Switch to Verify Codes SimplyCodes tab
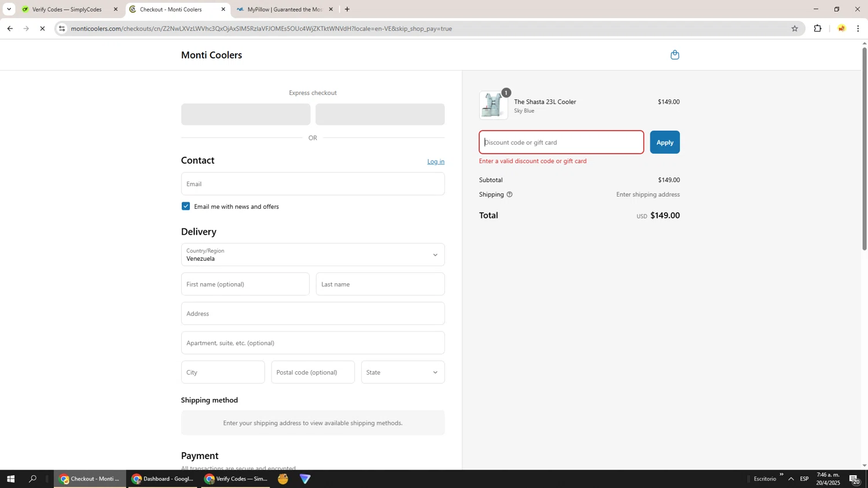The image size is (868, 488). pos(67,9)
